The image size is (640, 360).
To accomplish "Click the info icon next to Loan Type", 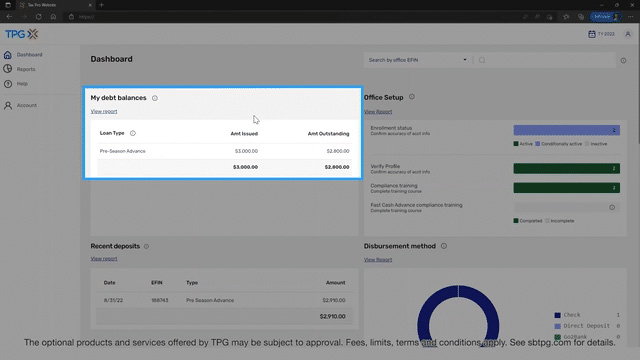I will point(133,133).
